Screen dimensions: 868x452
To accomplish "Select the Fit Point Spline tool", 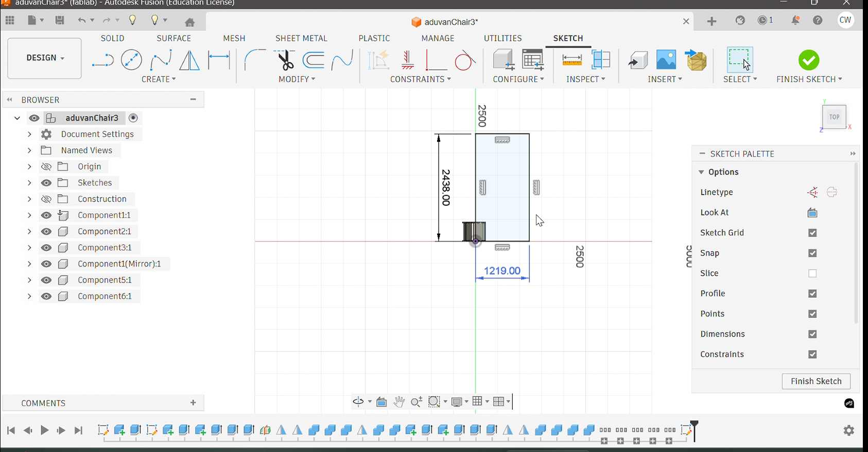I will pos(161,60).
